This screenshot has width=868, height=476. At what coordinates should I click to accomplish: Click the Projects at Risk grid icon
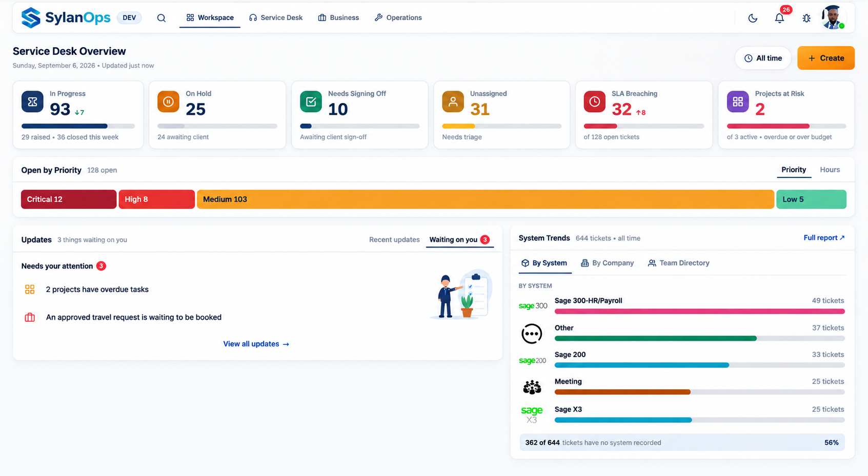(x=738, y=101)
